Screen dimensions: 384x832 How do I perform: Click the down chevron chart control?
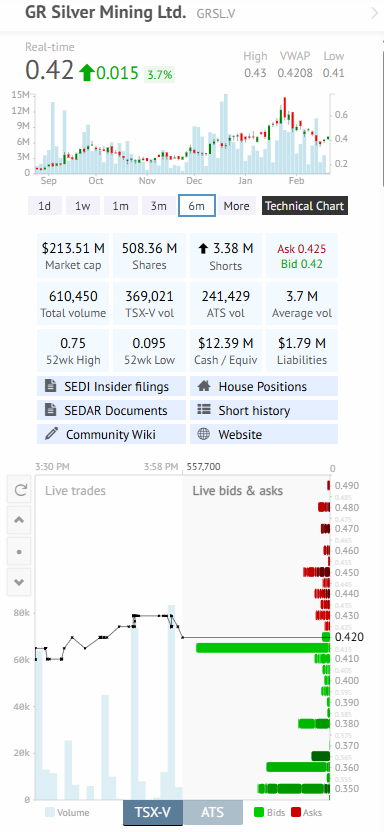tap(20, 582)
